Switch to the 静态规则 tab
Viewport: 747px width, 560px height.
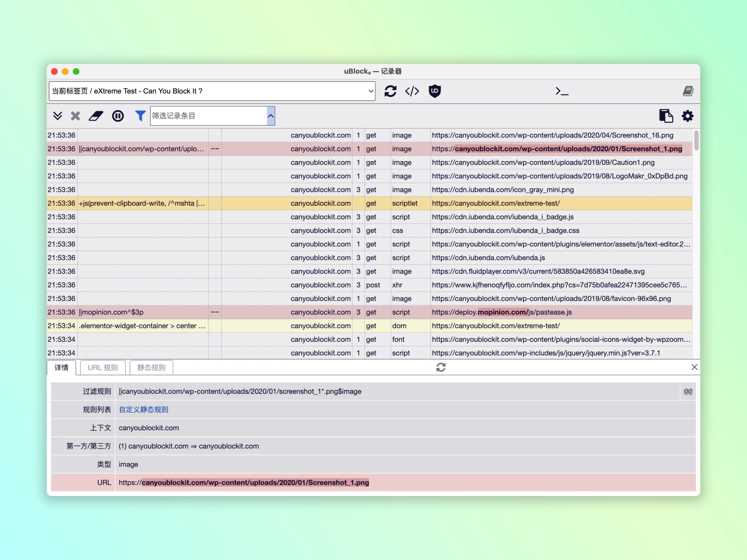pyautogui.click(x=151, y=368)
